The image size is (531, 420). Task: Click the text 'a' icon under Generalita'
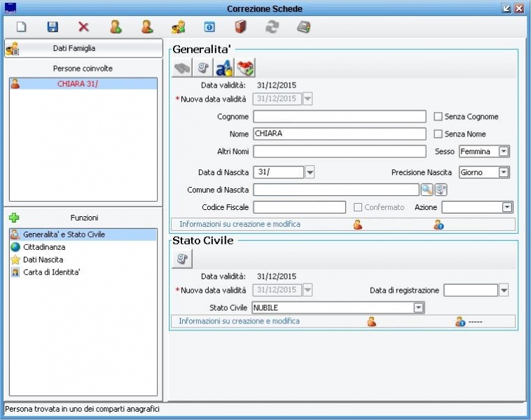click(224, 68)
